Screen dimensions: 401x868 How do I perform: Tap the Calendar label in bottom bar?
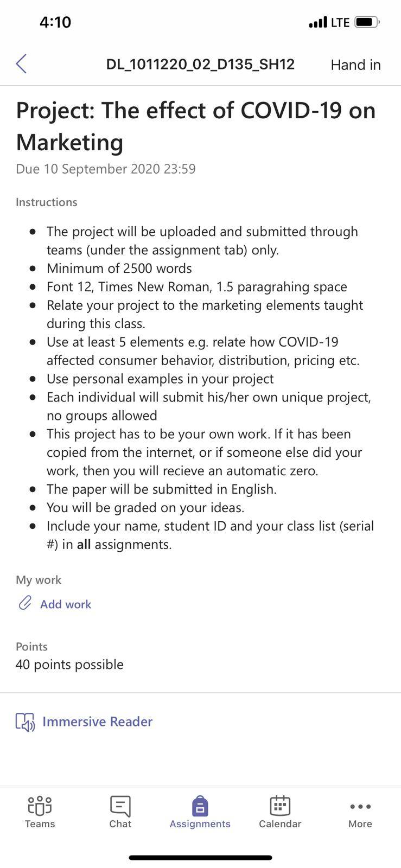pos(280,824)
